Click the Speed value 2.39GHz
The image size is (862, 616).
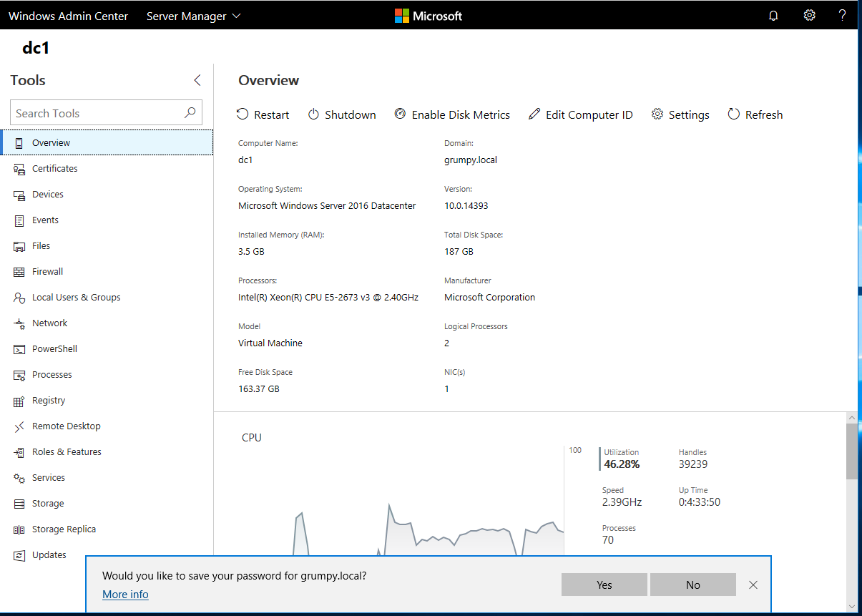coord(622,502)
